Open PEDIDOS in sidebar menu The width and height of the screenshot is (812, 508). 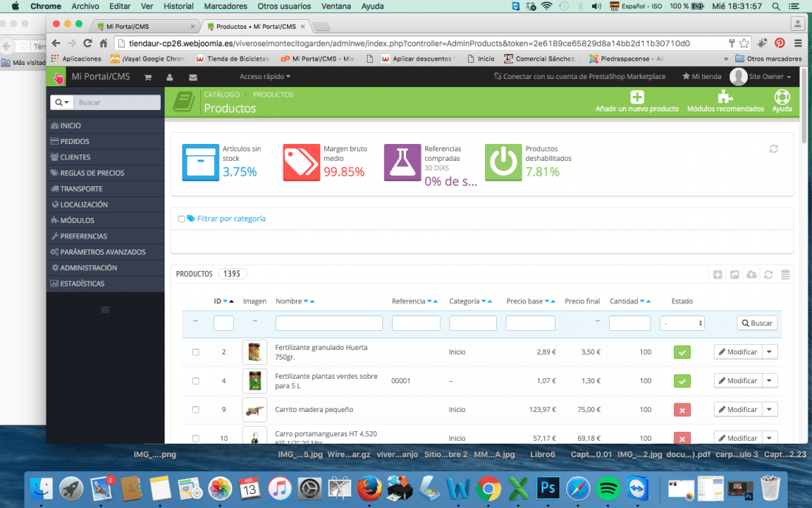coord(106,141)
